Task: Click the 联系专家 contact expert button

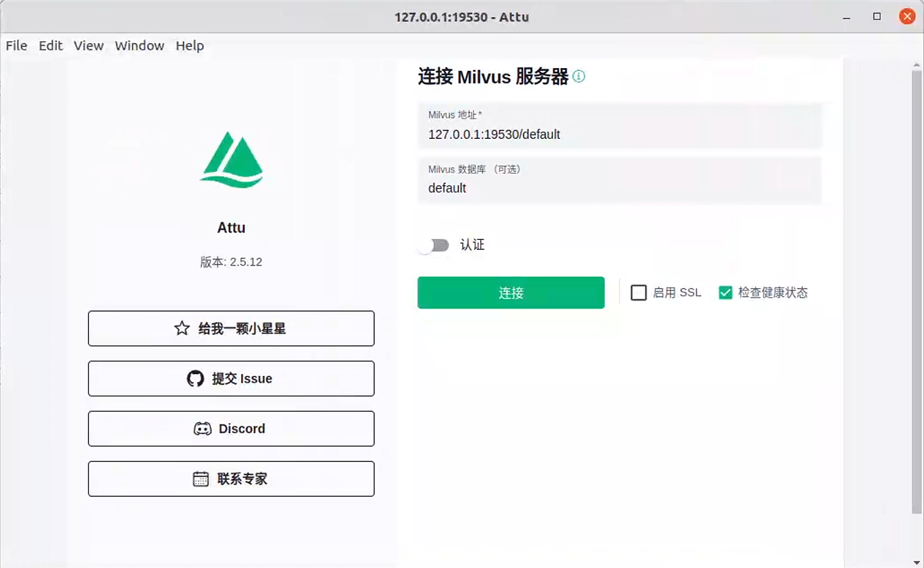Action: coord(231,479)
